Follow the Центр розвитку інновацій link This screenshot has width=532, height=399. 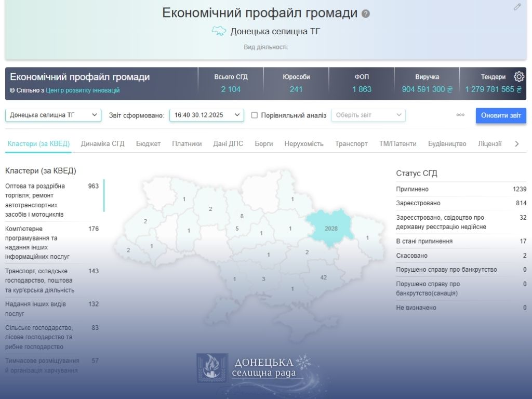pyautogui.click(x=83, y=90)
